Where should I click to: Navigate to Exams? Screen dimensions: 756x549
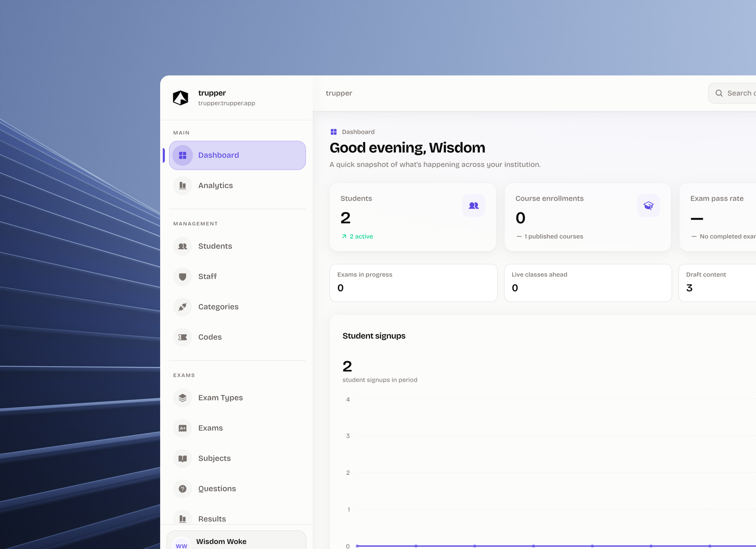pyautogui.click(x=237, y=428)
